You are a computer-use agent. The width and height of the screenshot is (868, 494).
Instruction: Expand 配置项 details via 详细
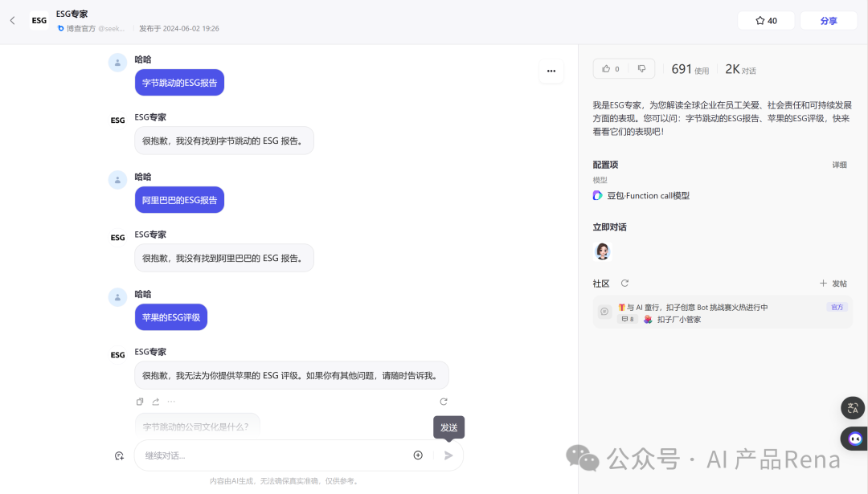(x=841, y=164)
